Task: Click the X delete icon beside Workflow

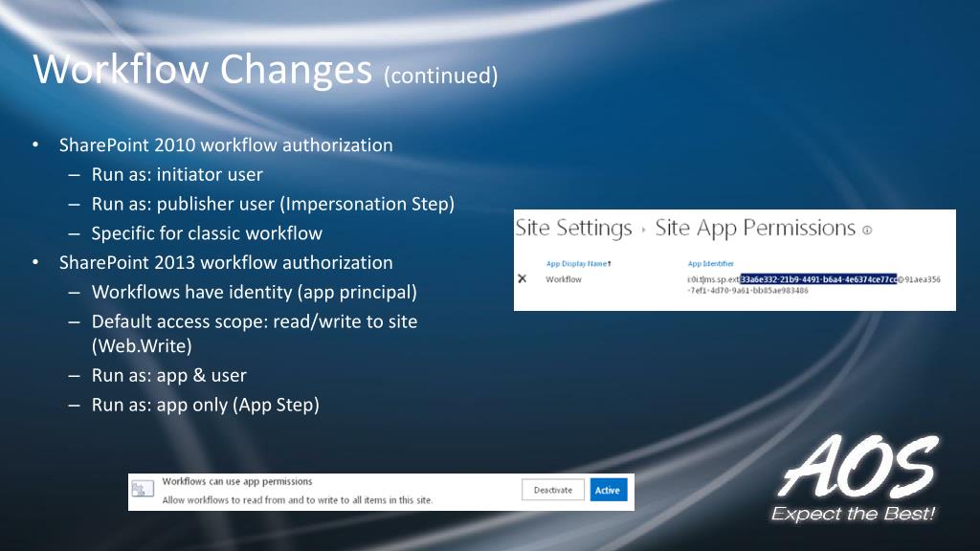Action: pos(522,278)
